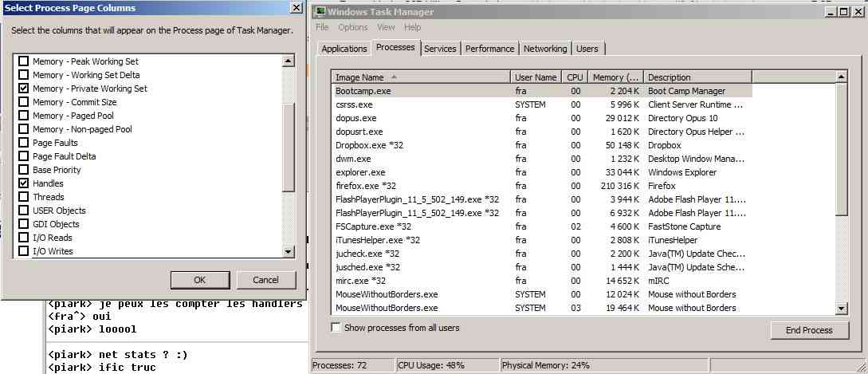Switch to the Performance tab
Viewport: 868px width, 374px height.
pyautogui.click(x=489, y=49)
